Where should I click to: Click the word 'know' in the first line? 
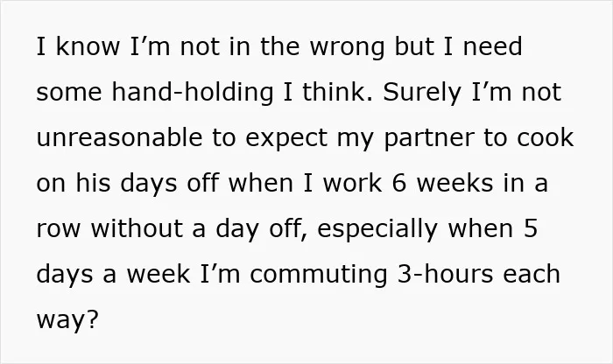pos(88,46)
